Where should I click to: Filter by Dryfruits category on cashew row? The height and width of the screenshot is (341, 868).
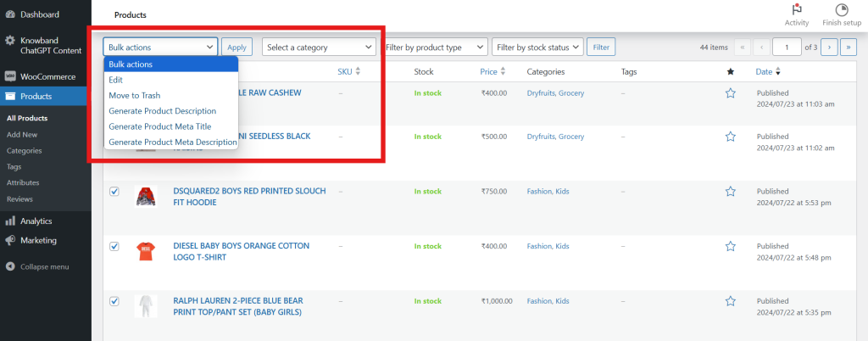click(541, 93)
